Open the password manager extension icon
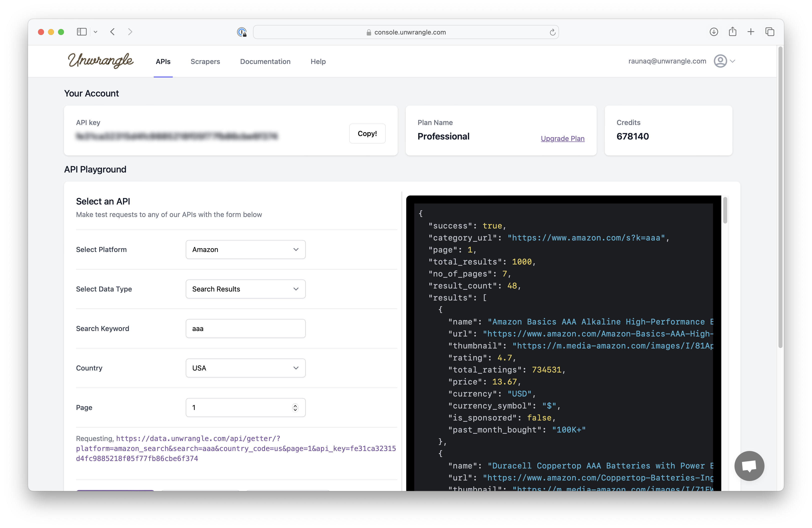 click(241, 32)
